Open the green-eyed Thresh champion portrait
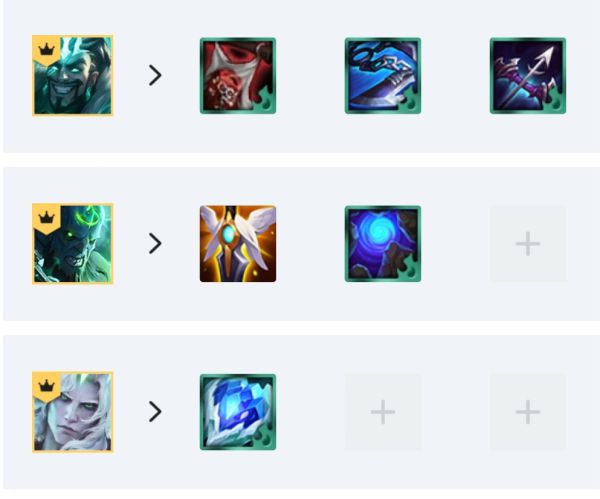 click(72, 244)
